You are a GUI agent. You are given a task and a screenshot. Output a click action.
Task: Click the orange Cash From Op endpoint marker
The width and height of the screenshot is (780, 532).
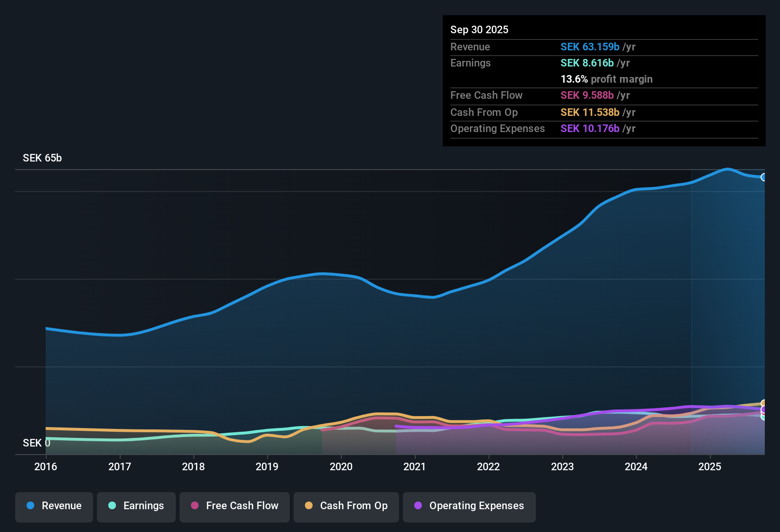pos(764,402)
